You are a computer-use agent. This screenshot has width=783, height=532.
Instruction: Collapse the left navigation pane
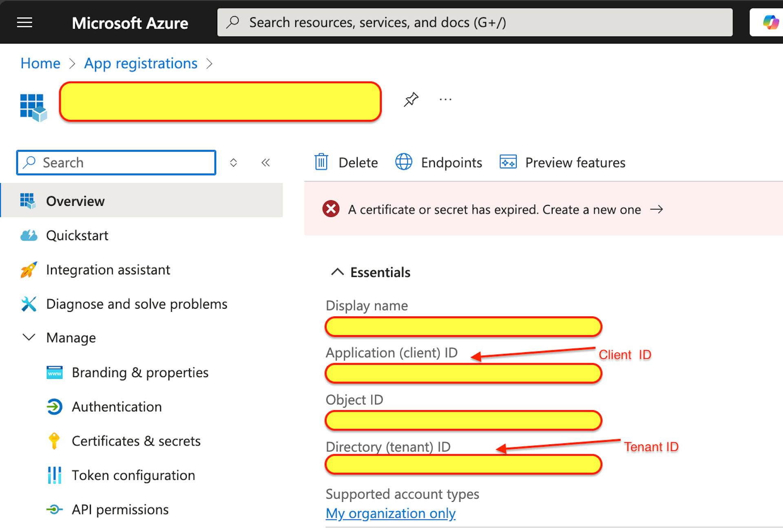(x=265, y=162)
